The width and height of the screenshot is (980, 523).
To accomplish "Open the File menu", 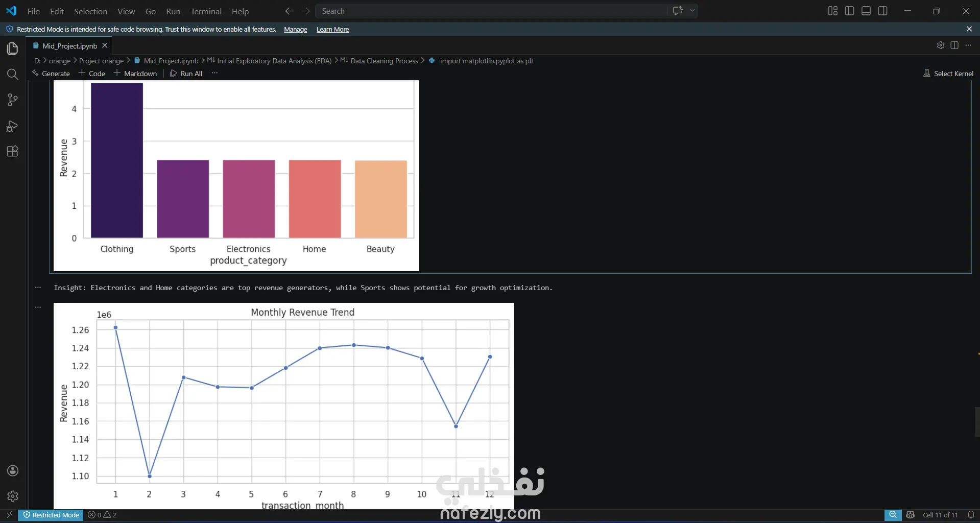I will pos(33,11).
